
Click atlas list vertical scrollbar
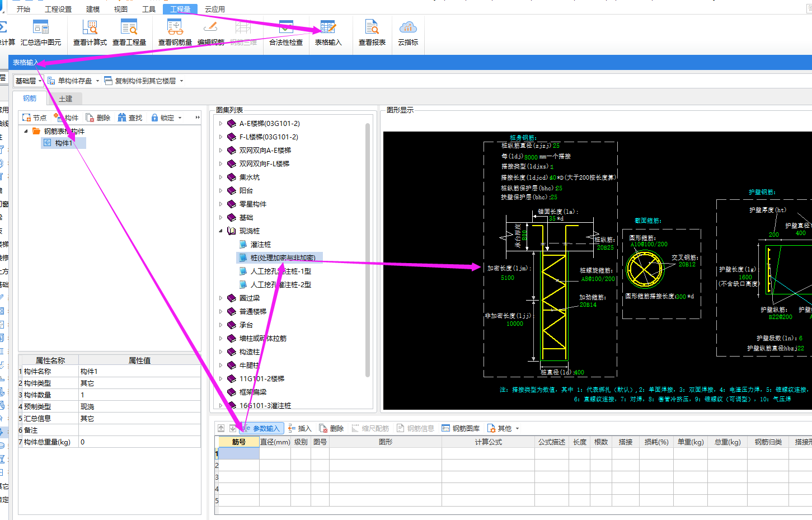368,250
